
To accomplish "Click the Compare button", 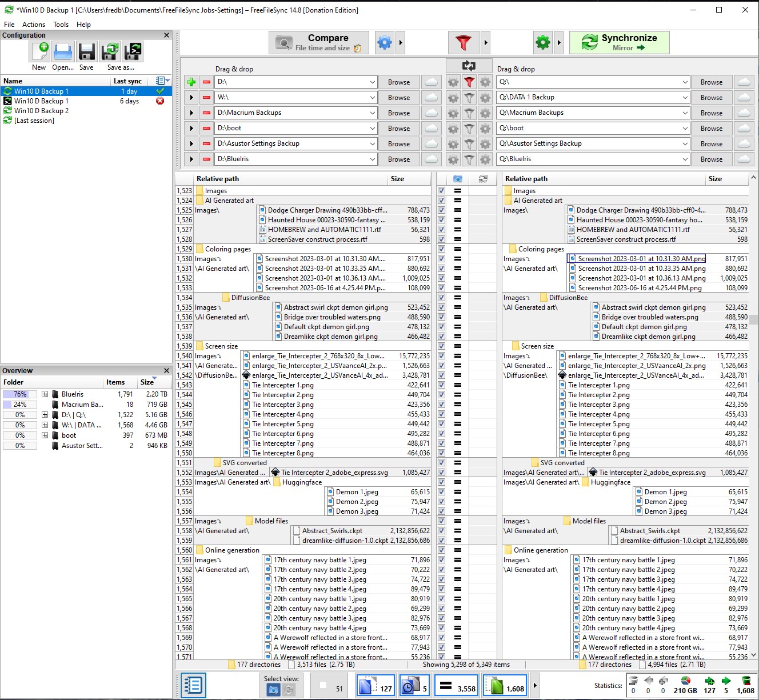I will click(x=319, y=42).
